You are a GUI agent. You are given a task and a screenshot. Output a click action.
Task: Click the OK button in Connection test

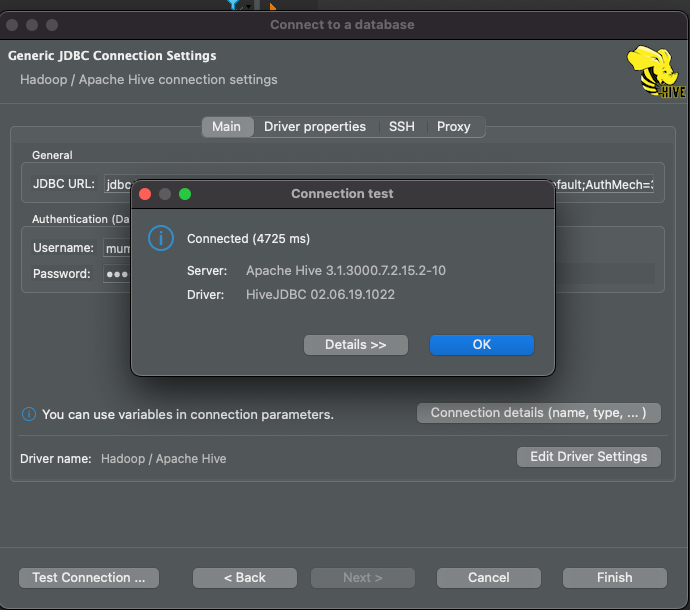click(481, 345)
